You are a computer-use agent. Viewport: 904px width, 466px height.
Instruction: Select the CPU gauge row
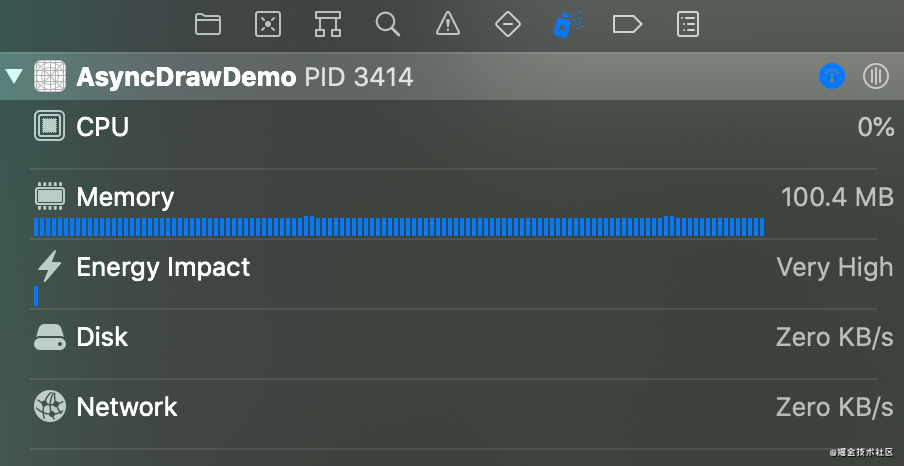click(x=103, y=127)
